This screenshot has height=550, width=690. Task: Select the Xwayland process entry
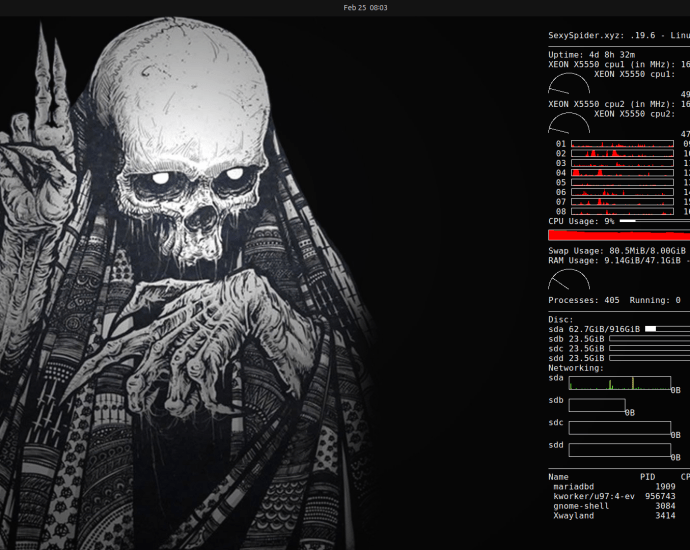coord(573,516)
